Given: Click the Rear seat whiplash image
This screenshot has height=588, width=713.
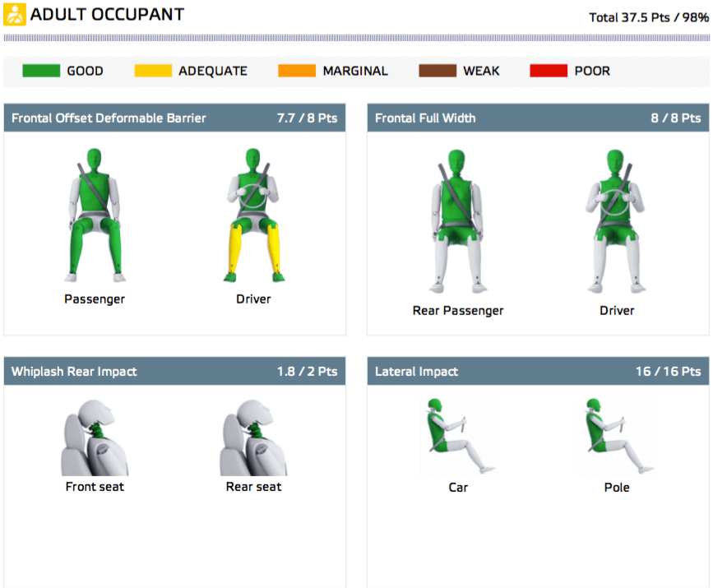Looking at the screenshot, I should point(253,437).
